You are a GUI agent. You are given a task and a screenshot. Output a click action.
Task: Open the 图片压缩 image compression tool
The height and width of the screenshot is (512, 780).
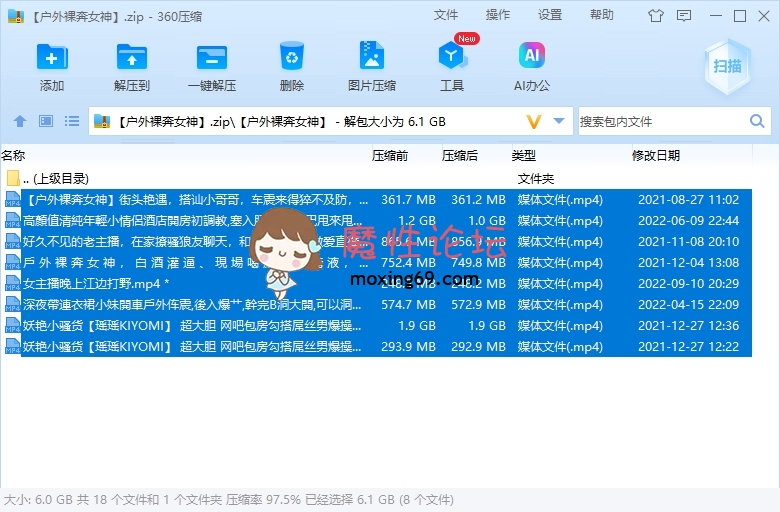371,66
